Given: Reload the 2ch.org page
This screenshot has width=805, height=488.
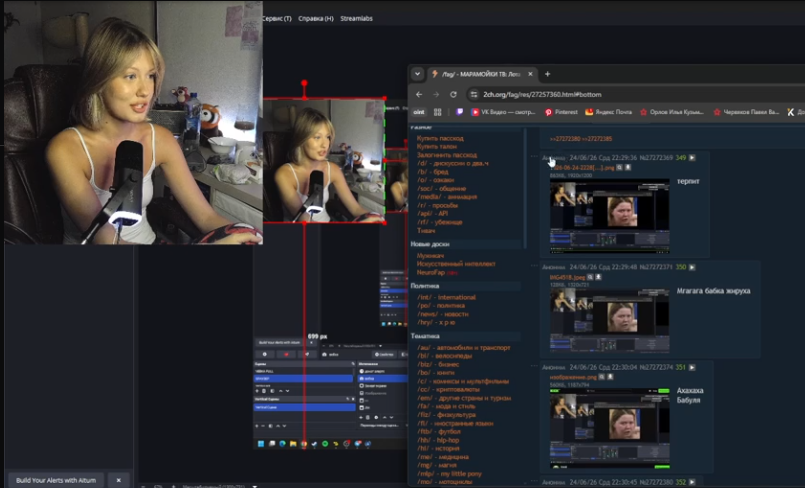Looking at the screenshot, I should (x=453, y=94).
